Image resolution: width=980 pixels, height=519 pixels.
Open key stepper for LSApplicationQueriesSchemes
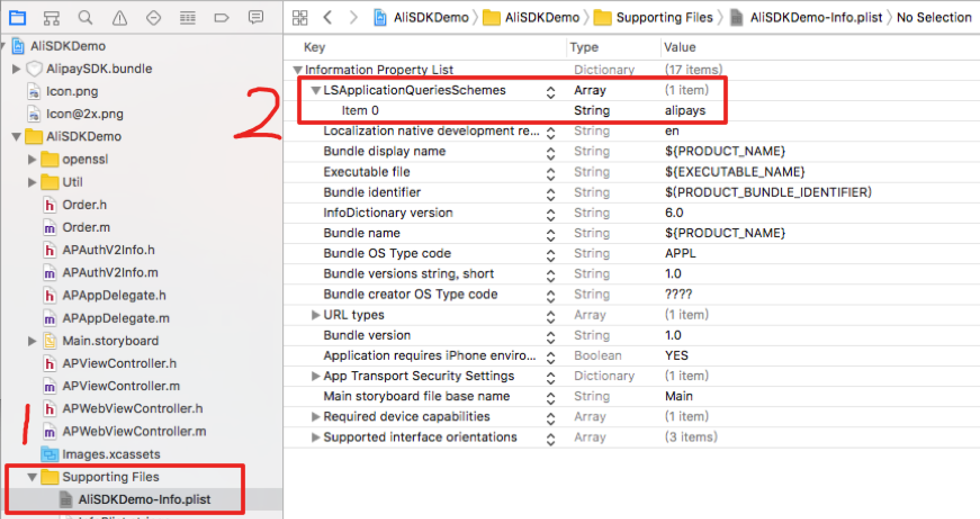point(551,92)
